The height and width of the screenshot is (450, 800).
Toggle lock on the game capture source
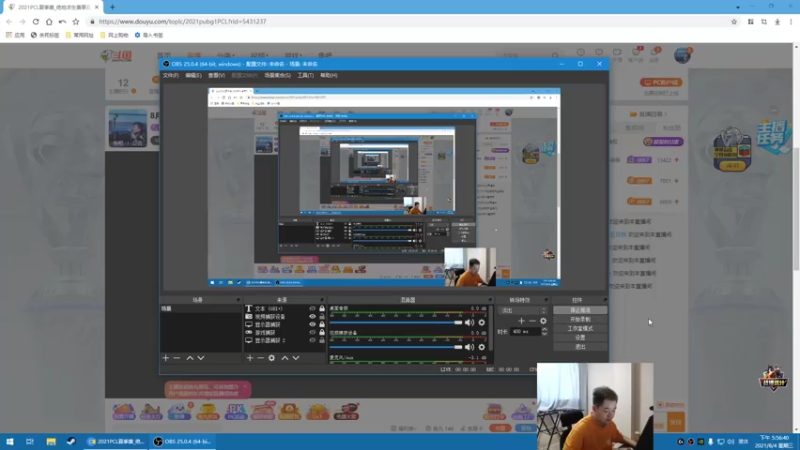[322, 332]
